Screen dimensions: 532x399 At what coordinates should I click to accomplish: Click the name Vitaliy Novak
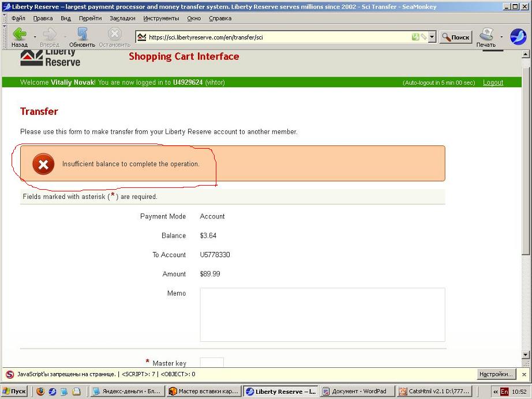pyautogui.click(x=73, y=82)
